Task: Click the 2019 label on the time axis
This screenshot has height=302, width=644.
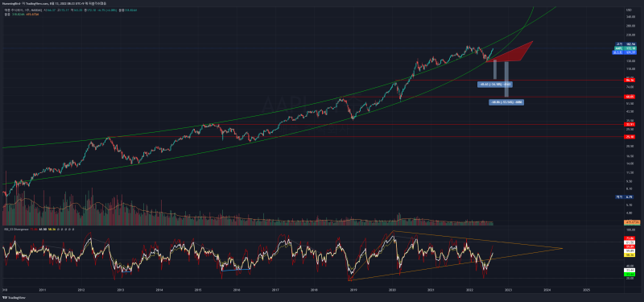Action: point(353,290)
